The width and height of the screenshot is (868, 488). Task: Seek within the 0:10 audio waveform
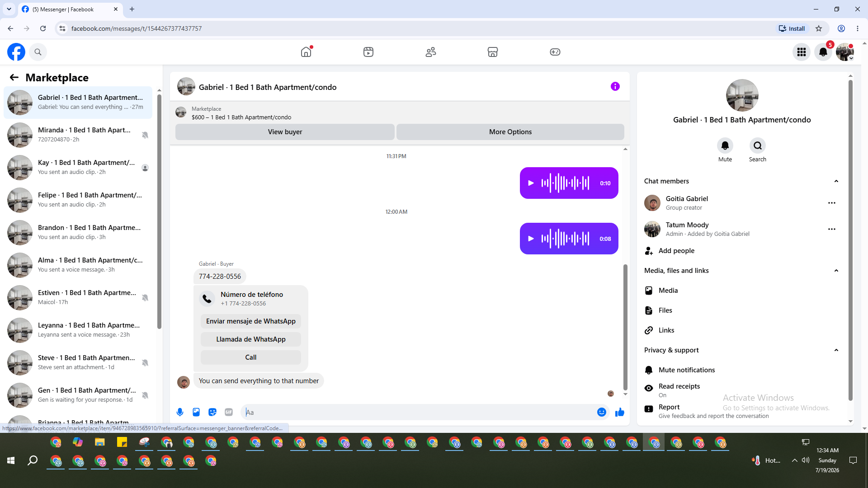click(566, 183)
